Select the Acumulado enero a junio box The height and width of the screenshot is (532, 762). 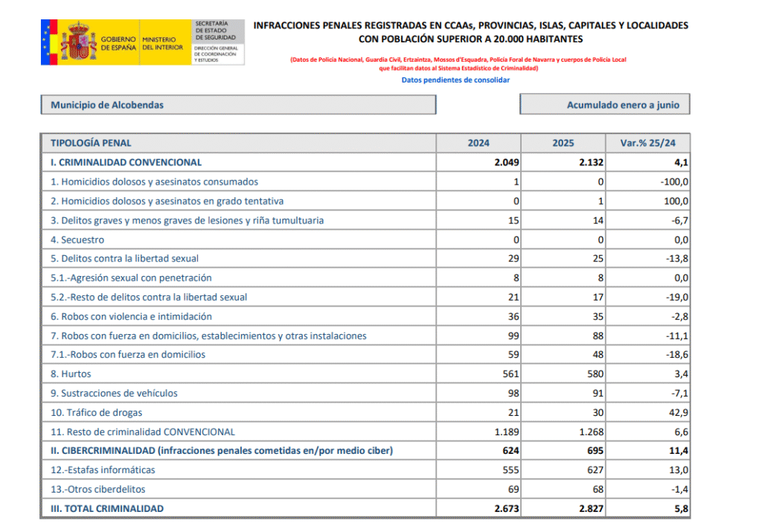tap(604, 105)
